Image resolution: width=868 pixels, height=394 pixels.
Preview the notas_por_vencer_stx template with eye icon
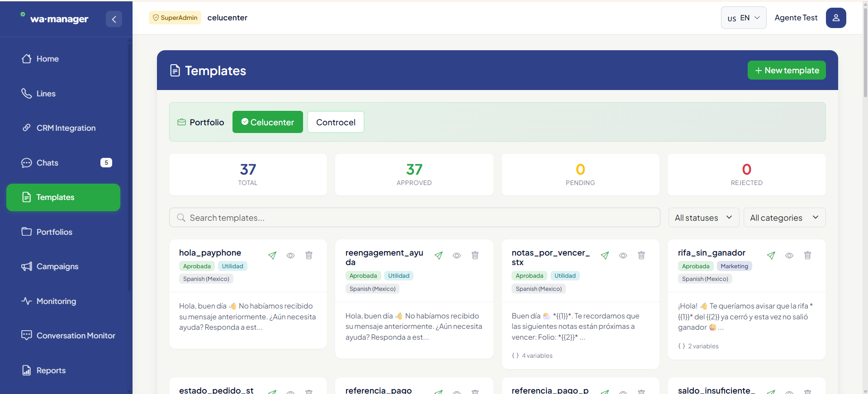pyautogui.click(x=623, y=256)
